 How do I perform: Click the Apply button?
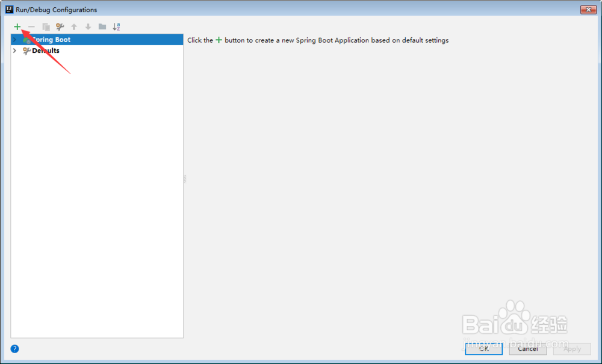(572, 348)
